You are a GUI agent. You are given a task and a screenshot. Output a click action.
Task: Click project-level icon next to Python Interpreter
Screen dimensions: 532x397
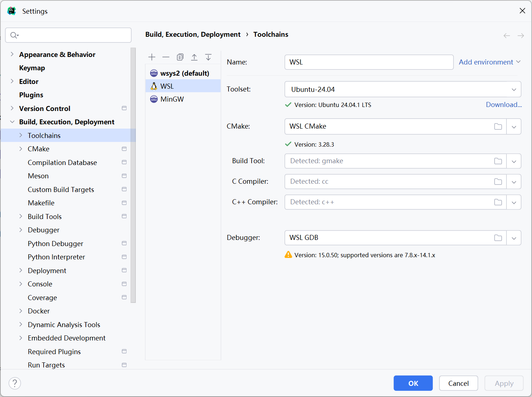click(x=124, y=257)
